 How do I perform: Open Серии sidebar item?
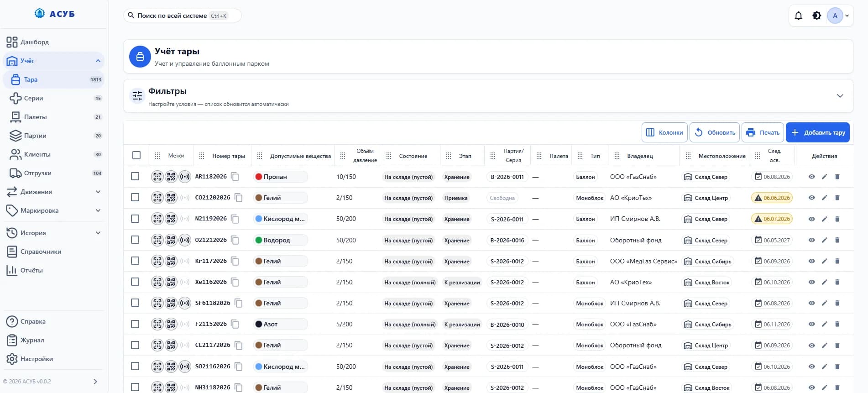tap(54, 98)
